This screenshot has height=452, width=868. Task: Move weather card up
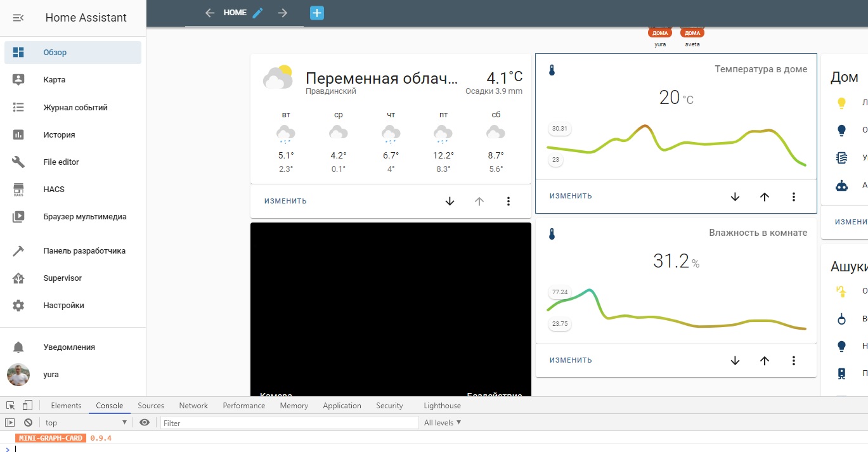pos(479,201)
